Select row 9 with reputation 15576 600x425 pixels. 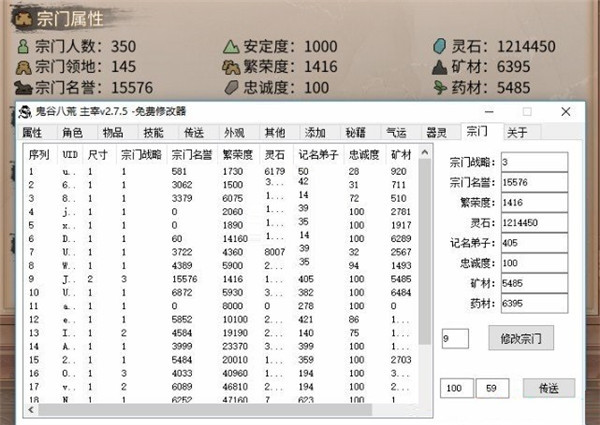[x=222, y=279]
